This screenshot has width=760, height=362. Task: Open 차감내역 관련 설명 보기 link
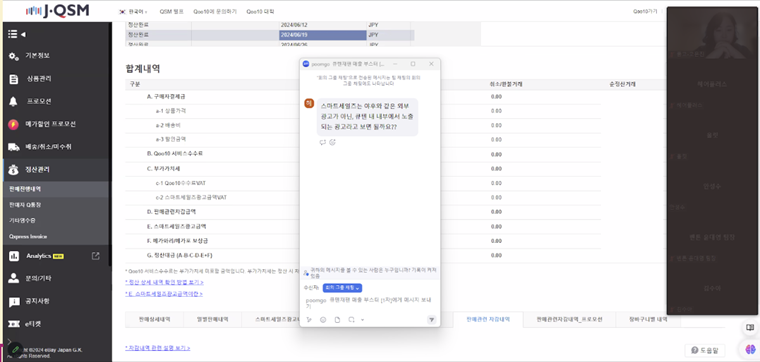click(x=158, y=348)
